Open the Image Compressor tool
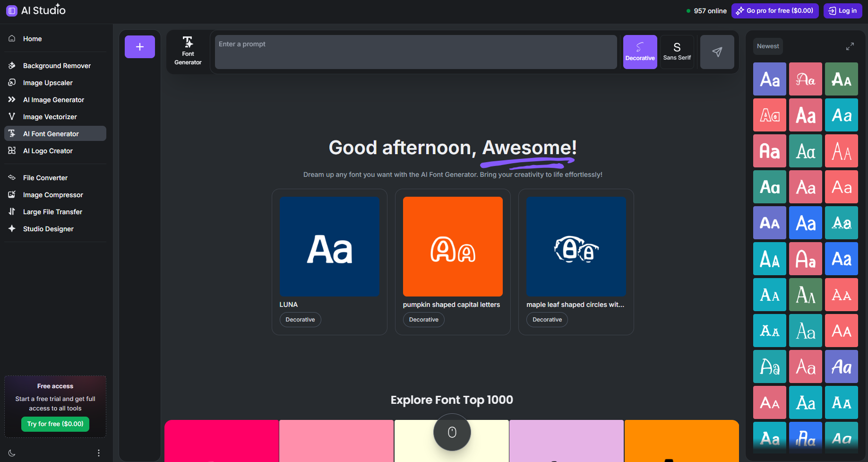 [52, 194]
